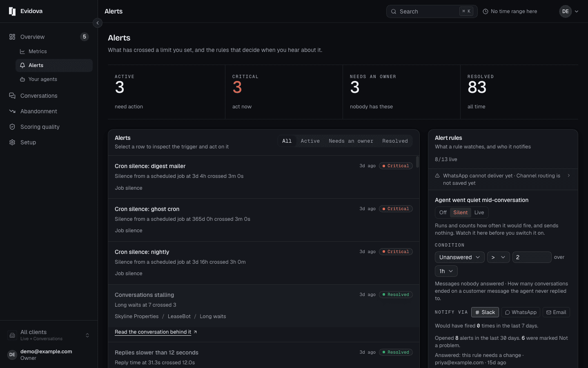Toggle the rule mode to Off
The width and height of the screenshot is (588, 368).
point(443,213)
